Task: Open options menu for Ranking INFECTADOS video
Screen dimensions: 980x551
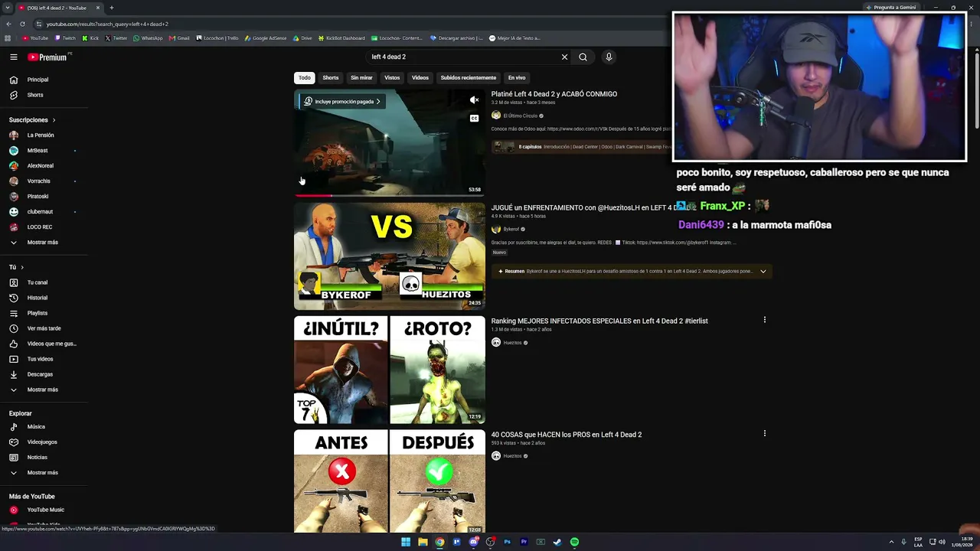Action: click(x=764, y=320)
